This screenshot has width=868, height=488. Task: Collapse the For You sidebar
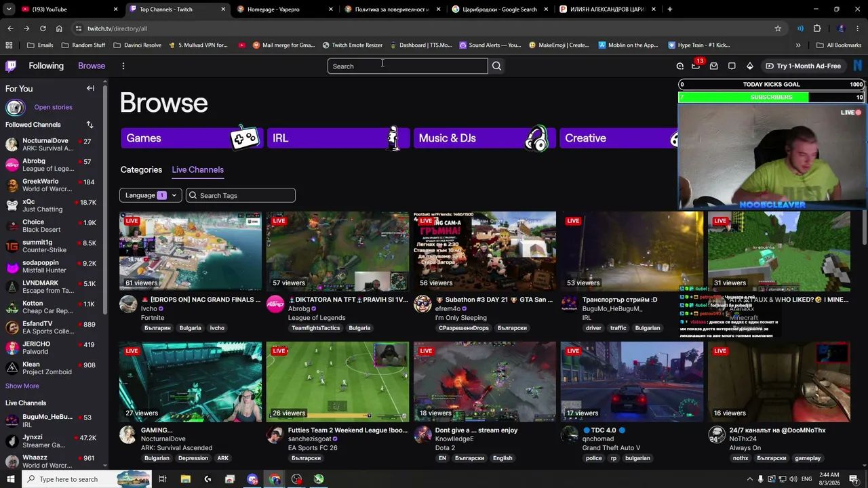click(90, 88)
